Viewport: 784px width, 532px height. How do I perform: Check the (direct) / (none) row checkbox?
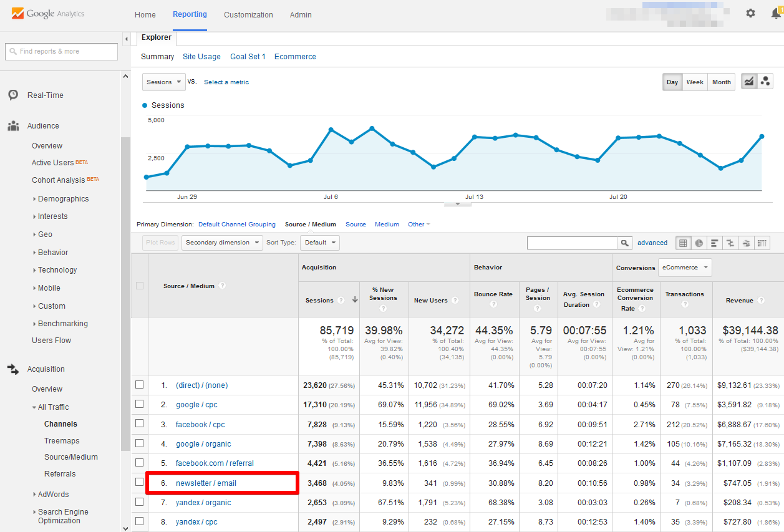pos(140,385)
